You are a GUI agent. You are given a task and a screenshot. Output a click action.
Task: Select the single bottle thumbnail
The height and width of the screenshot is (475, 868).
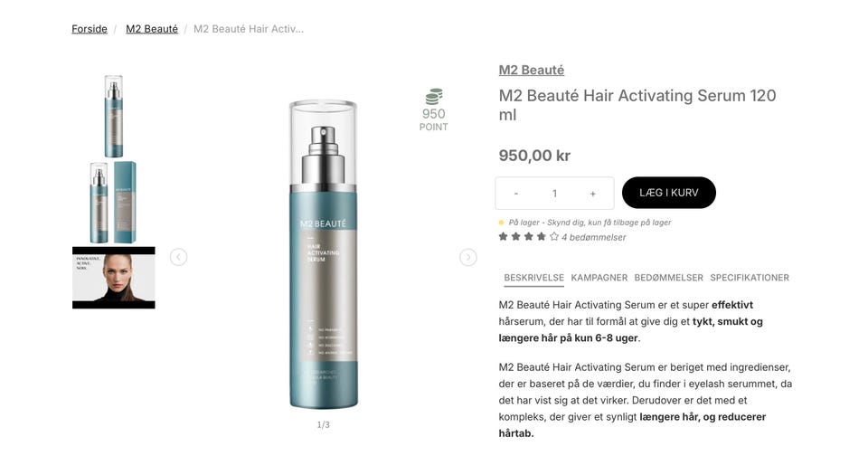click(114, 116)
